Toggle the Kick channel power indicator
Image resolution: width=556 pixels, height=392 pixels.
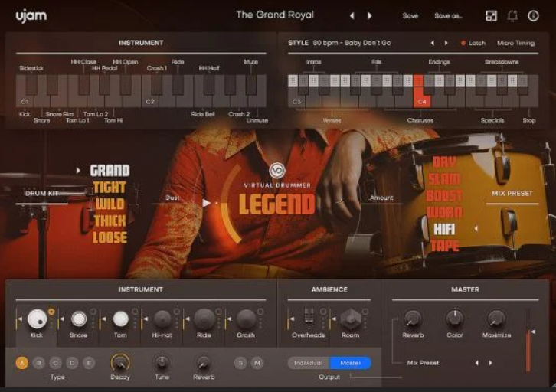tap(51, 312)
